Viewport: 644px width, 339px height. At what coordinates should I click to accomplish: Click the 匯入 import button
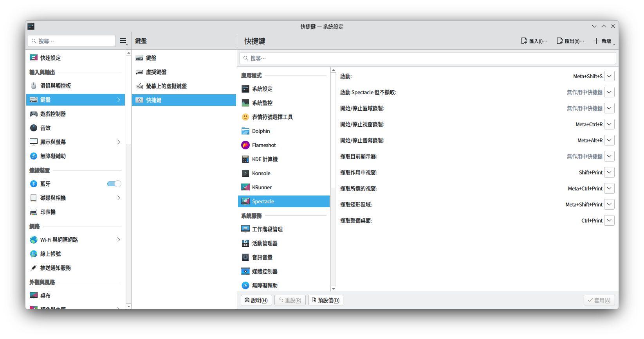click(x=534, y=41)
